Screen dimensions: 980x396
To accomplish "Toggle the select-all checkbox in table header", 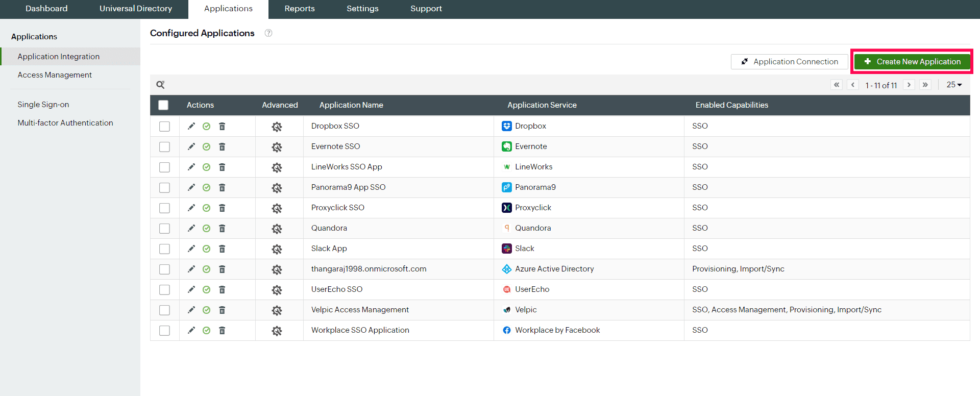I will point(163,105).
